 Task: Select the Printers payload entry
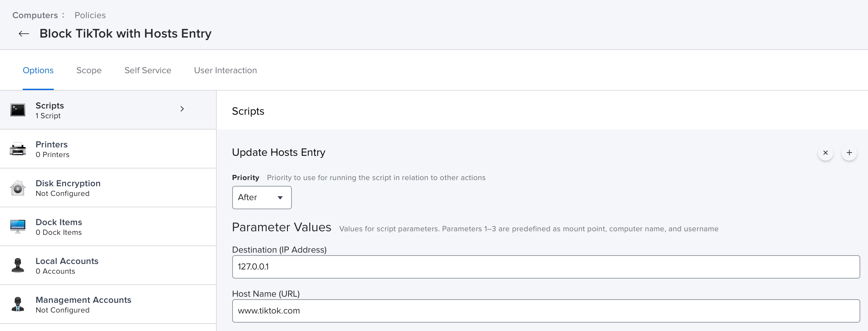(108, 149)
